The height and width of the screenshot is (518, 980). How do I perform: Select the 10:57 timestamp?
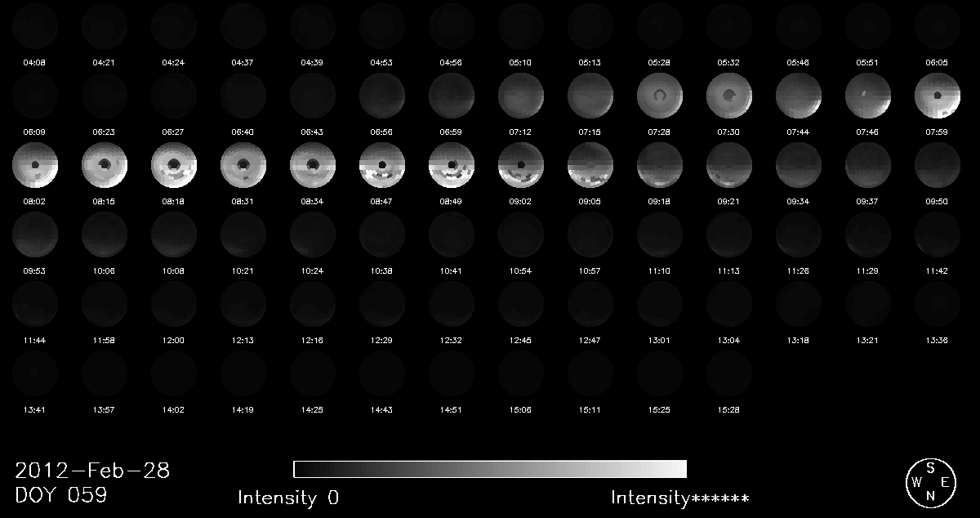point(590,270)
